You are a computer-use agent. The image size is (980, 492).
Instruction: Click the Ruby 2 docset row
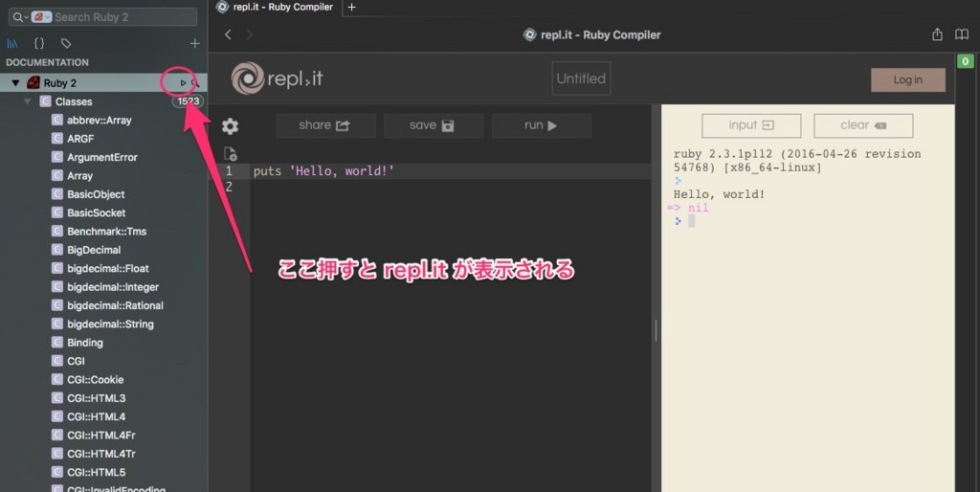point(103,82)
